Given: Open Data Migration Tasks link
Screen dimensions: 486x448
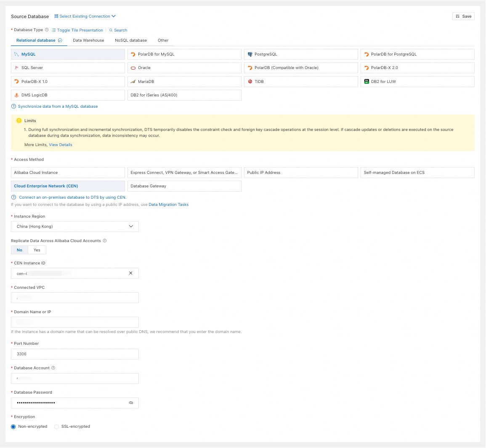Looking at the screenshot, I should (x=169, y=205).
